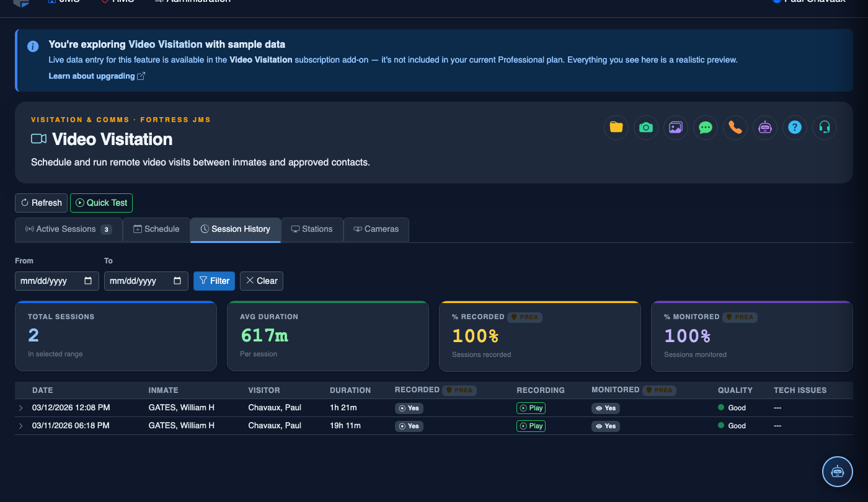This screenshot has height=502, width=868.
Task: Open the green chat bubble icon
Action: (x=706, y=128)
